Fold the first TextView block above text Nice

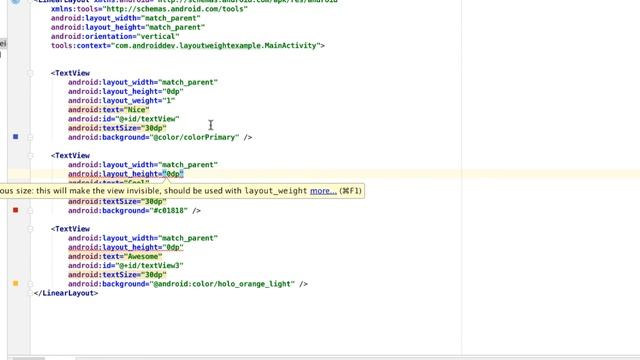30,73
